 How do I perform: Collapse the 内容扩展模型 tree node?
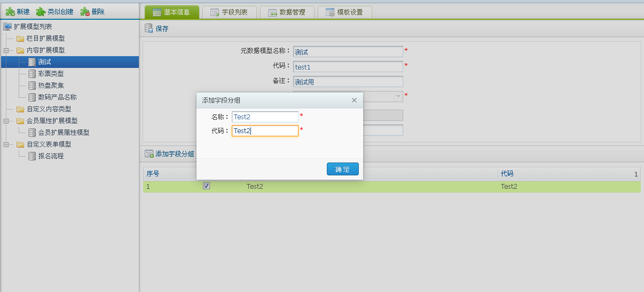point(6,50)
